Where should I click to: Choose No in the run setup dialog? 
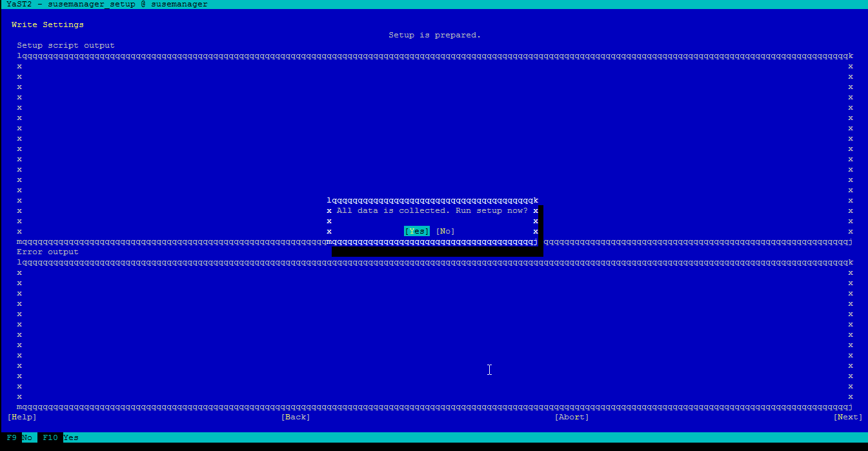[x=445, y=231]
